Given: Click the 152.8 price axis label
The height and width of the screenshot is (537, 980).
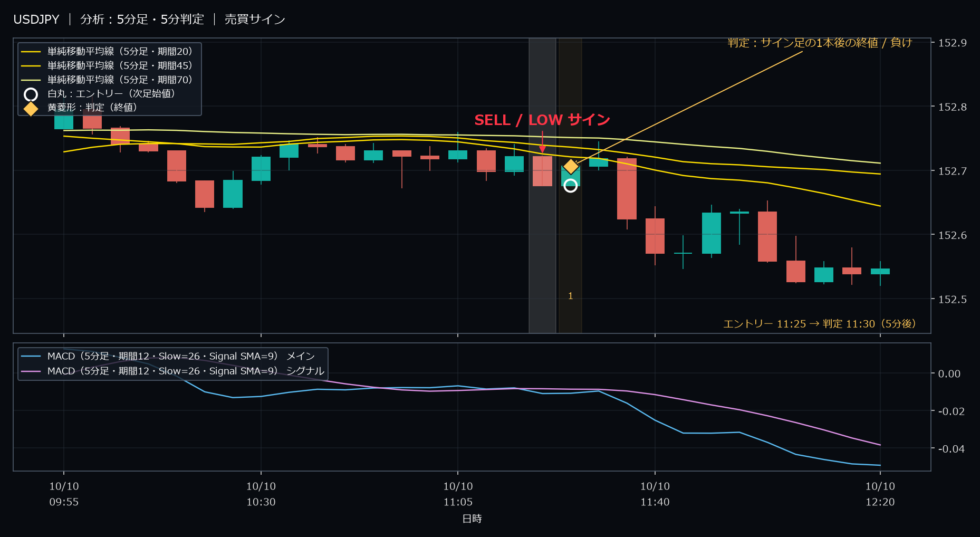Looking at the screenshot, I should (x=953, y=107).
